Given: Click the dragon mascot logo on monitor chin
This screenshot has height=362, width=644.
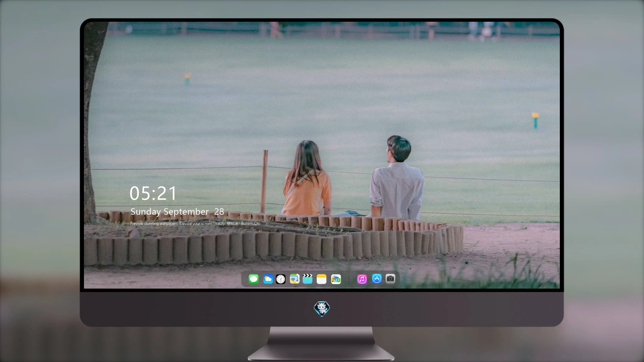Looking at the screenshot, I should pyautogui.click(x=322, y=309).
